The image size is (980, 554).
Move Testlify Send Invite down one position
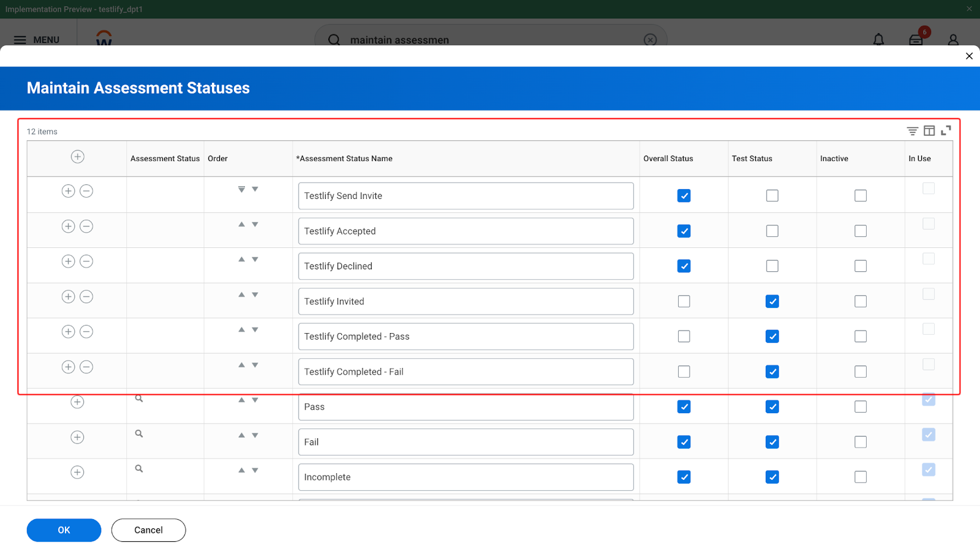click(x=255, y=189)
